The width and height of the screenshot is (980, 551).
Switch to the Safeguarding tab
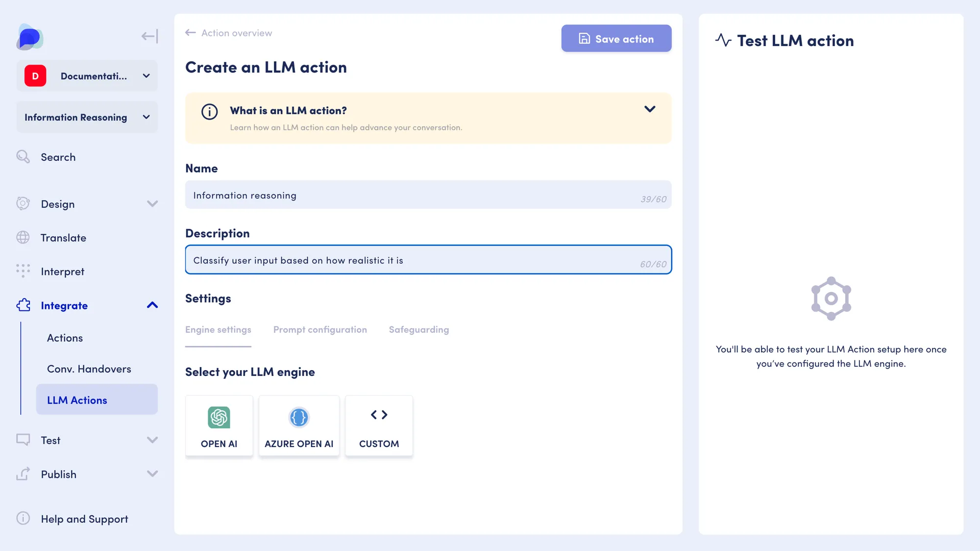tap(419, 329)
